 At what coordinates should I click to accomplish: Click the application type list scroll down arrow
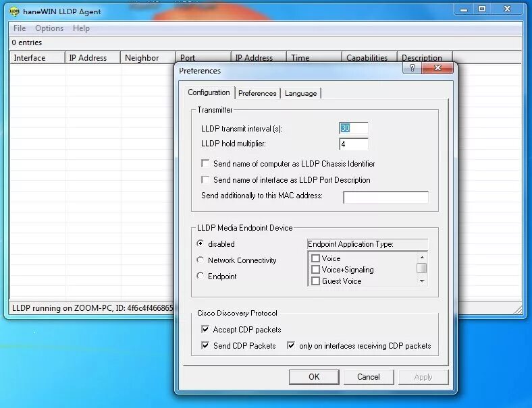[x=422, y=281]
